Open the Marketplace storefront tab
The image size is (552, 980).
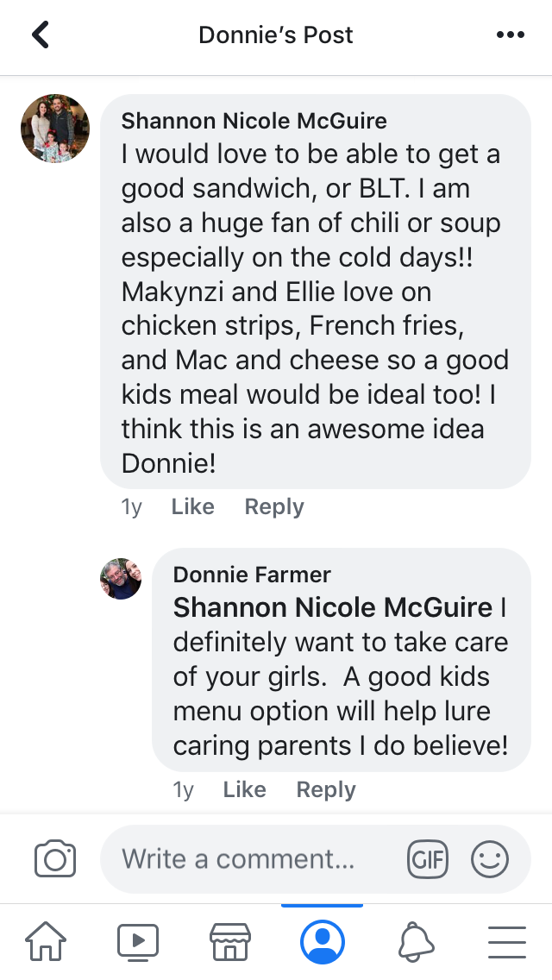[230, 942]
